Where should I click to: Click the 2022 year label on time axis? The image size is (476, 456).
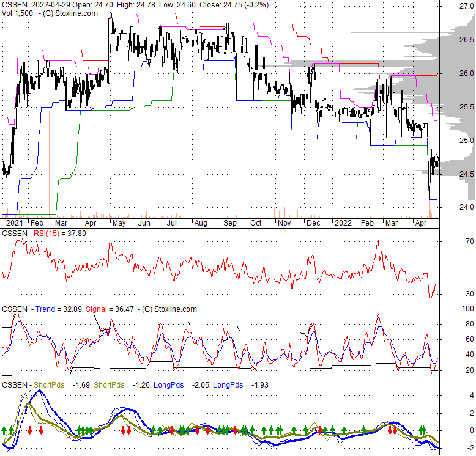(343, 223)
